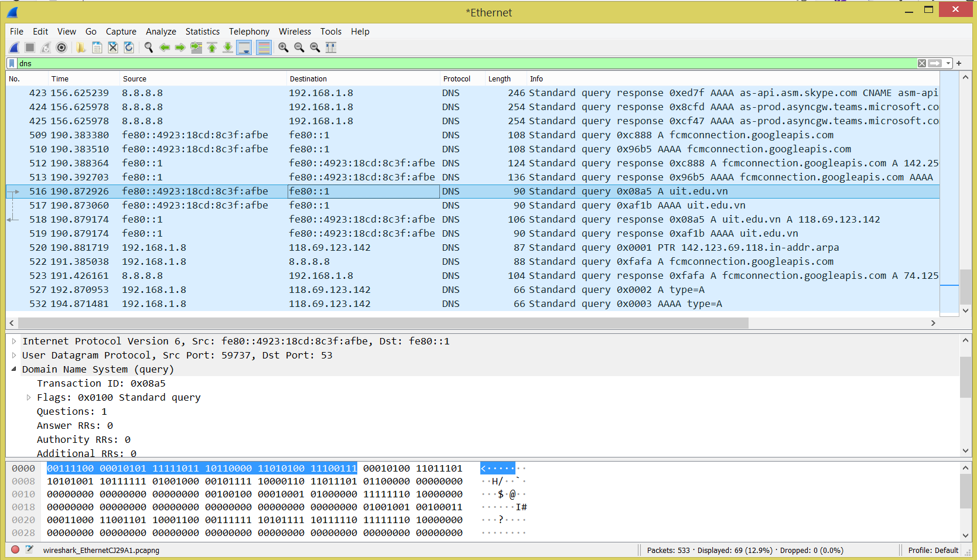Jump to the last packet icon
The width and height of the screenshot is (977, 560).
click(x=228, y=47)
